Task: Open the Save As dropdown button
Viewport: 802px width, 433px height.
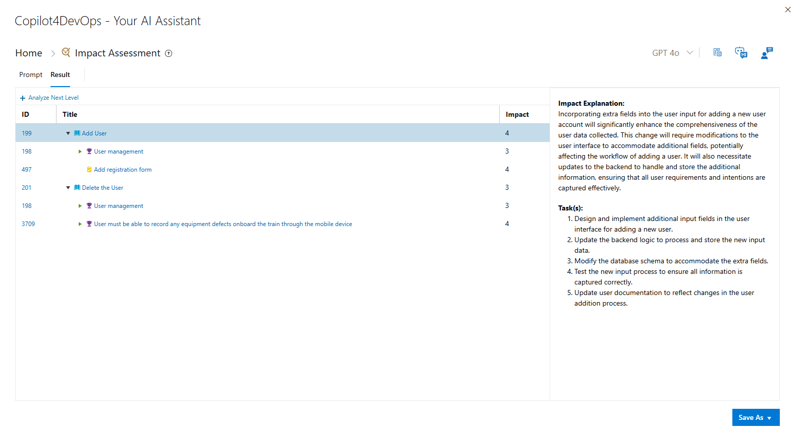Action: coord(755,417)
